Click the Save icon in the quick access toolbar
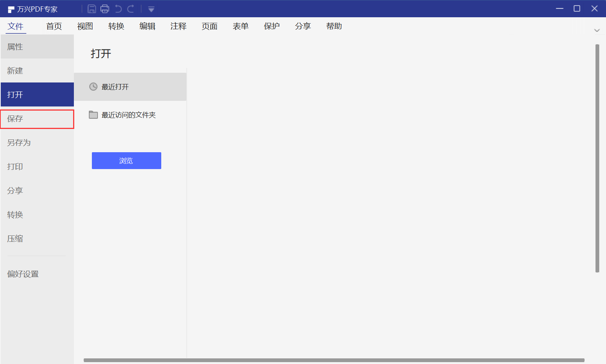This screenshot has width=606, height=364. coord(91,8)
